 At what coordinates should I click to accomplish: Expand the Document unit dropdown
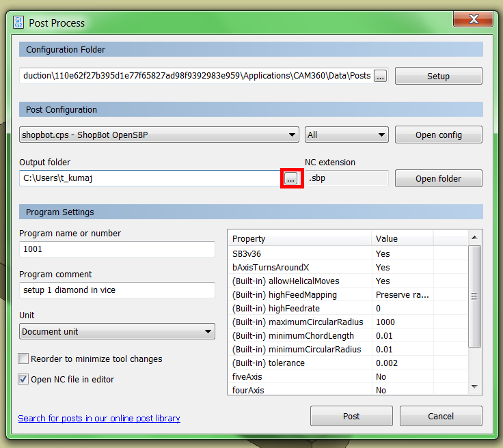(117, 331)
